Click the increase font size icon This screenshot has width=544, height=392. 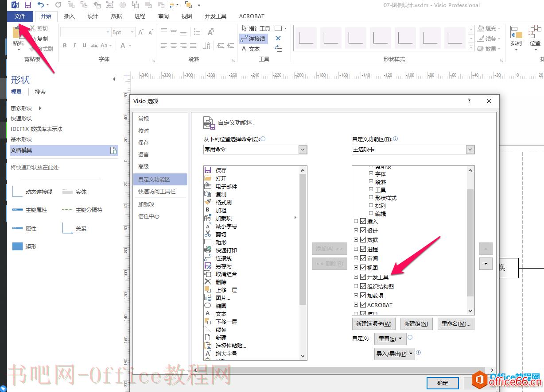coord(141,32)
